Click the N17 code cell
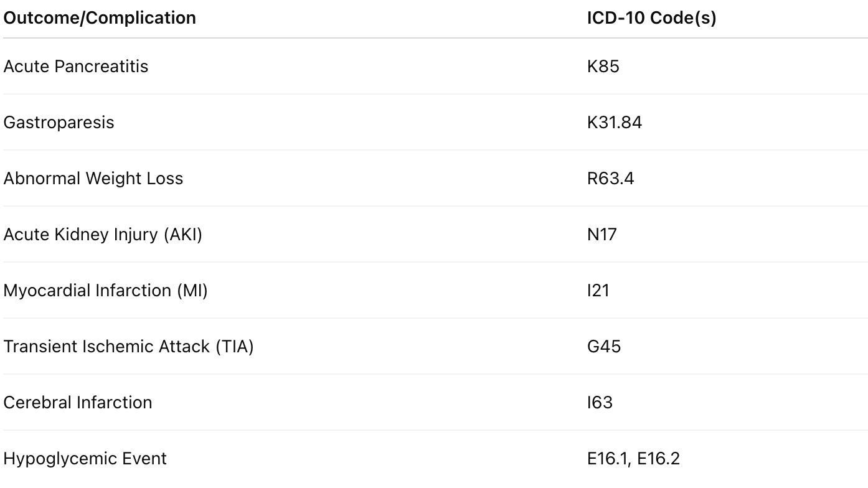Screen dimensions: 868x488 click(601, 234)
